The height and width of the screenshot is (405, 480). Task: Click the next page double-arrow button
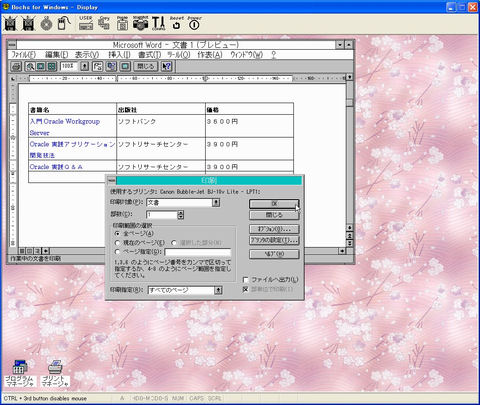[349, 243]
